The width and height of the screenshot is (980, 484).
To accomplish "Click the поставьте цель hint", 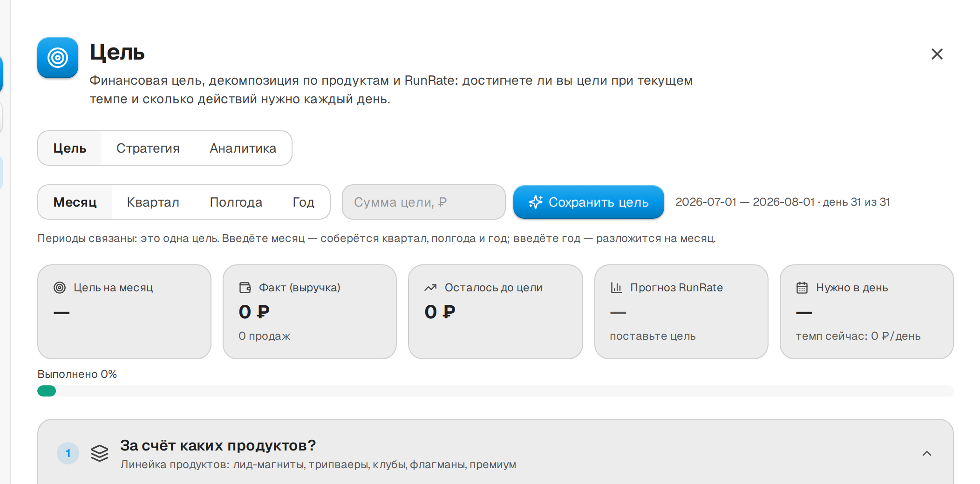I will [x=653, y=336].
